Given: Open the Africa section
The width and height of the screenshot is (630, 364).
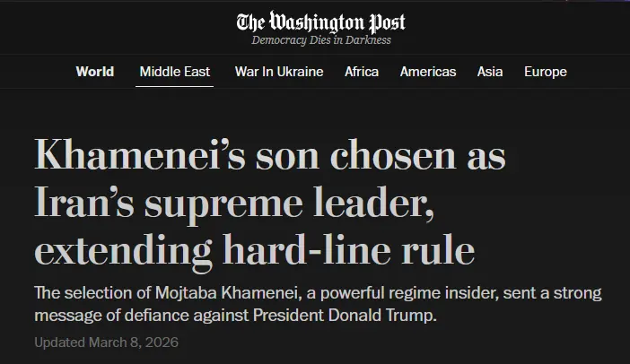Looking at the screenshot, I should coord(362,72).
